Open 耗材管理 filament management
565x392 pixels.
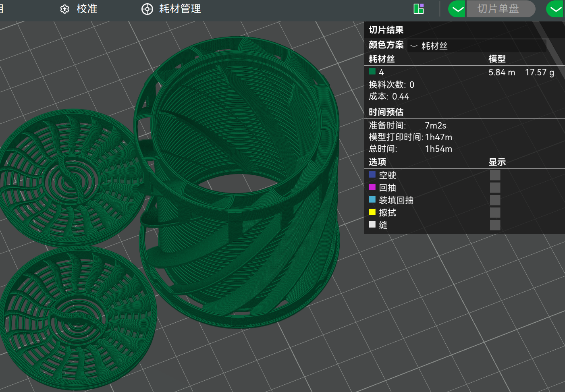[171, 9]
